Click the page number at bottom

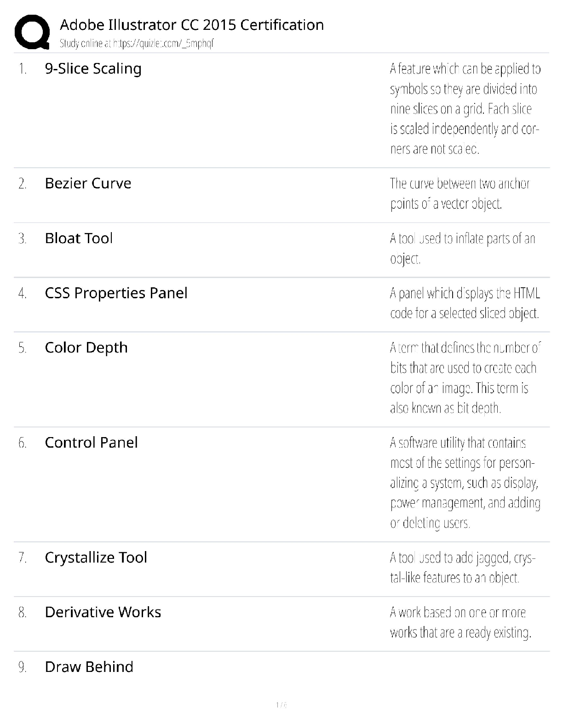281,705
